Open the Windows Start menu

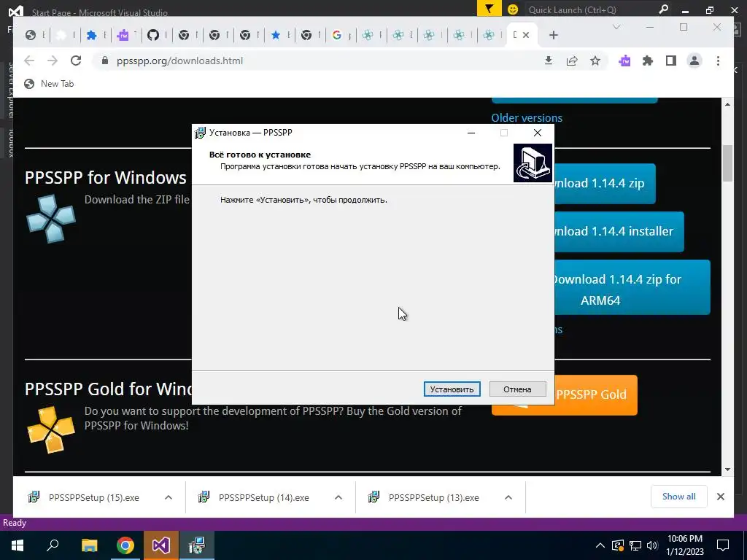point(18,545)
